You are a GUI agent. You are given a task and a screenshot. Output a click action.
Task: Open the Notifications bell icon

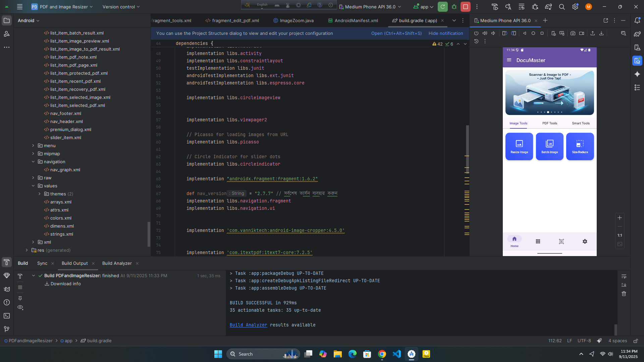coord(637,20)
